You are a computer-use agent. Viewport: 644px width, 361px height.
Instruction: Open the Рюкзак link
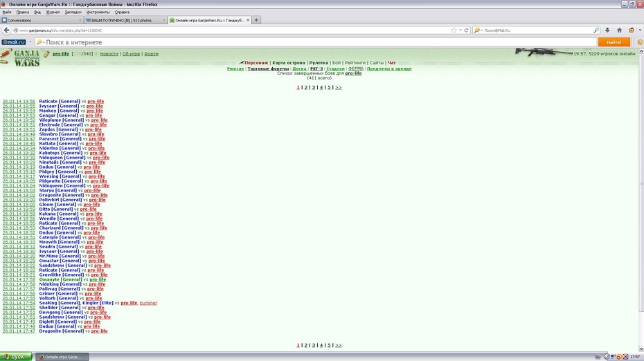[235, 68]
